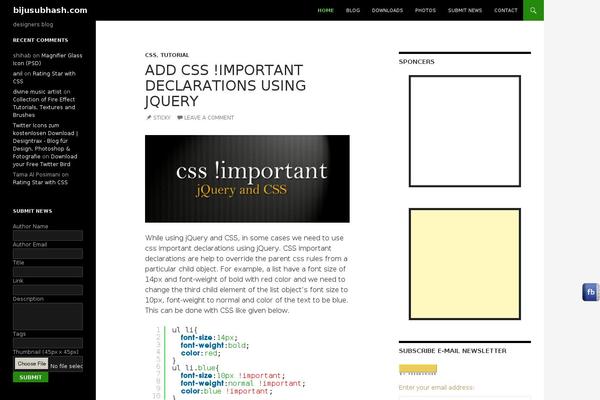Screen dimensions: 600x400
Task: Click the SPONCERS widget heading
Action: click(417, 62)
